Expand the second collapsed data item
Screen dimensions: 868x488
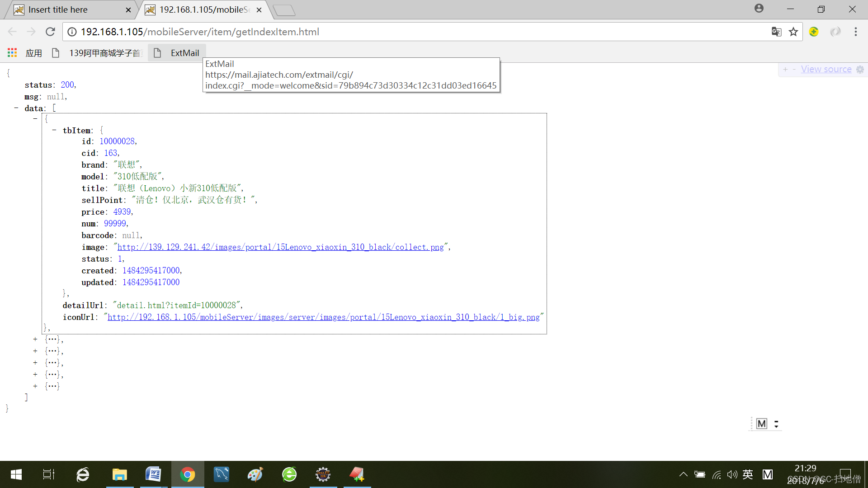coord(35,351)
